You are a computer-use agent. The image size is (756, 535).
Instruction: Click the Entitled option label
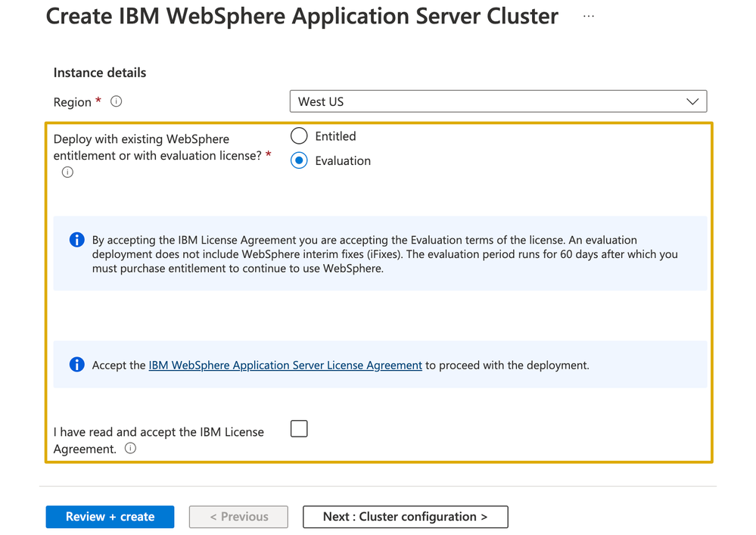335,136
